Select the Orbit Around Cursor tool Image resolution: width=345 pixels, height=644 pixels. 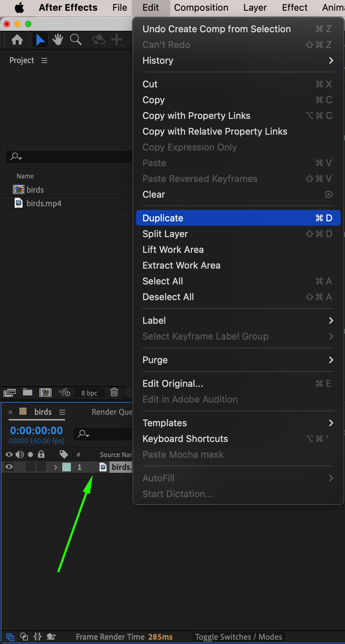coord(99,39)
